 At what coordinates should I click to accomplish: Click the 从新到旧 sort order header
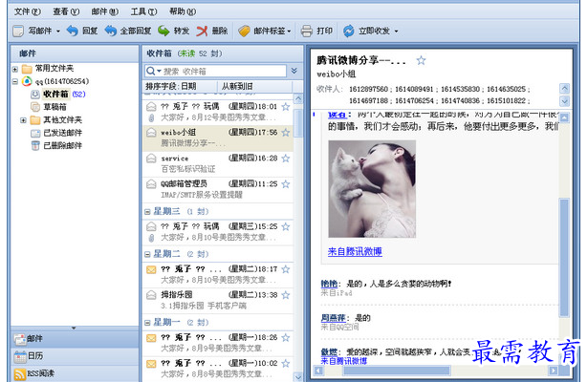click(x=237, y=87)
